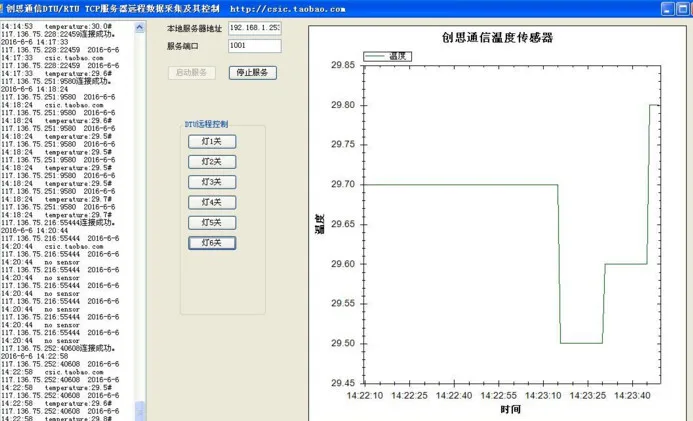Select log line 14:22:58 temperature:29.5#
This screenshot has width=693, height=421.
(x=56, y=387)
